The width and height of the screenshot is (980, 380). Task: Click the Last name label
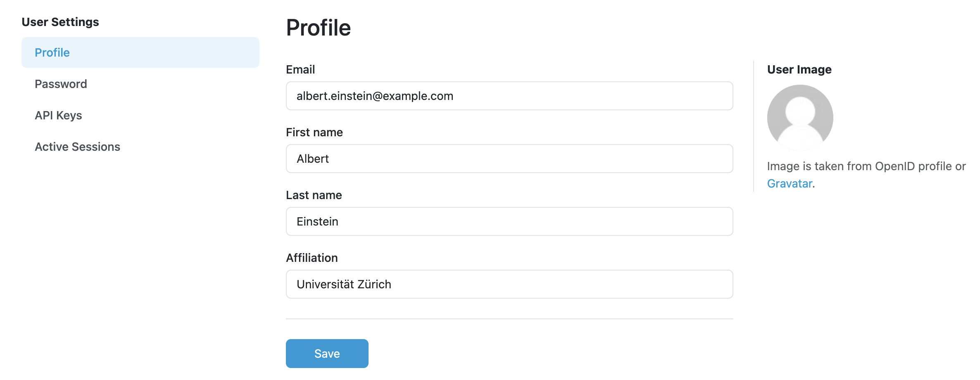coord(314,195)
